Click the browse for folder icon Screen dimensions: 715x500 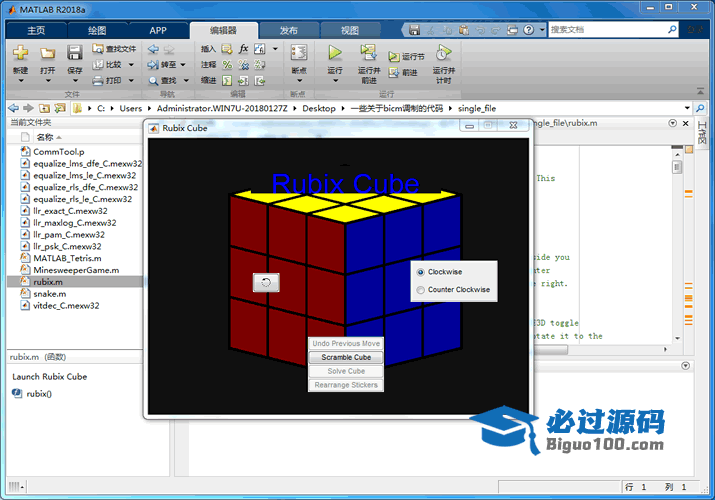60,108
